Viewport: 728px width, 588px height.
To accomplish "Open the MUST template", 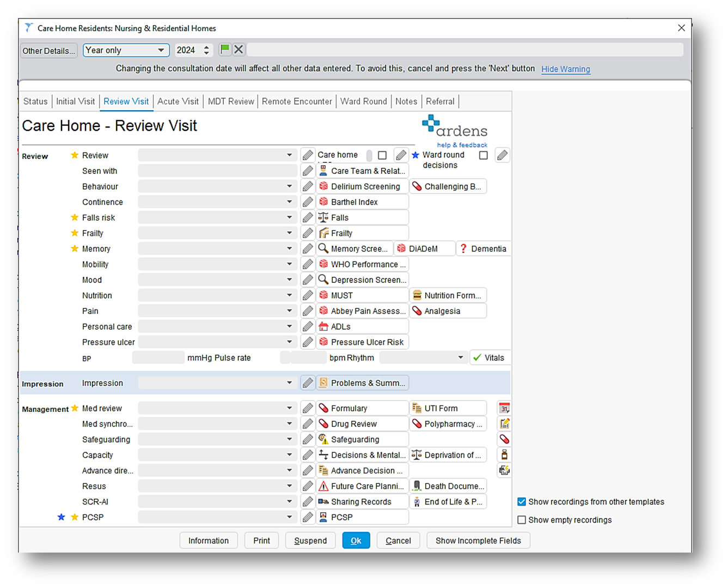I will 362,295.
